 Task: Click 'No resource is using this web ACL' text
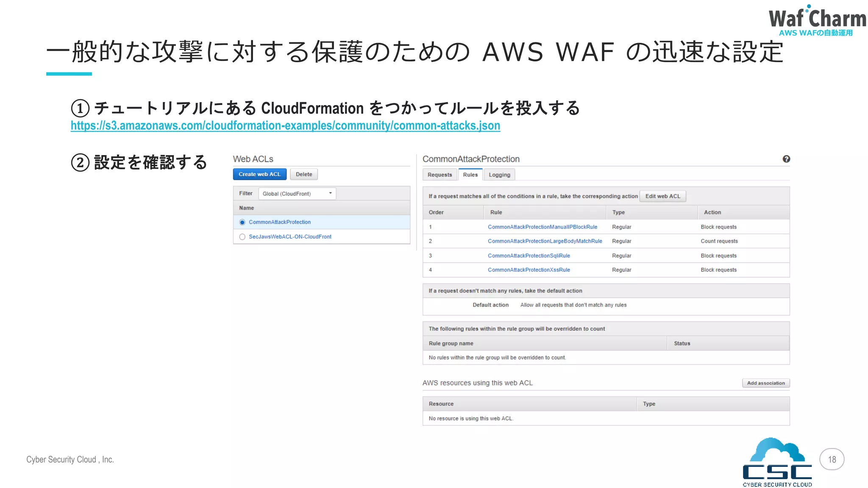(471, 419)
